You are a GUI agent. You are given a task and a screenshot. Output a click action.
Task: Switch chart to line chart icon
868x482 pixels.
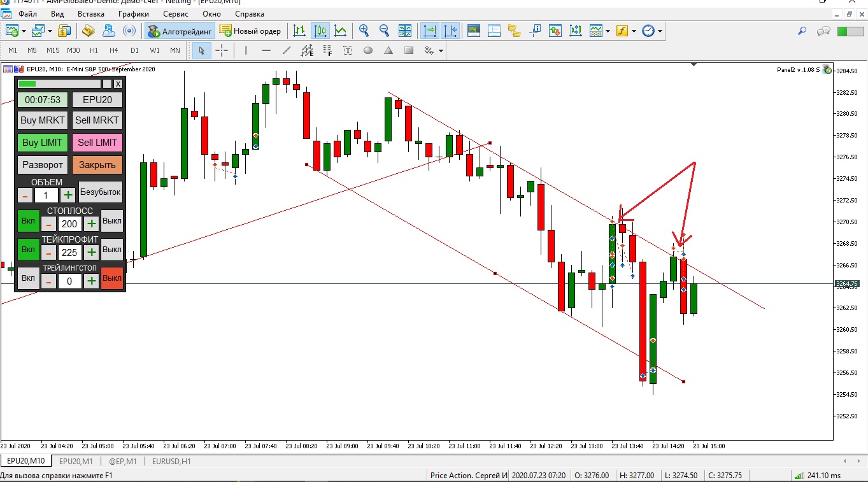341,31
